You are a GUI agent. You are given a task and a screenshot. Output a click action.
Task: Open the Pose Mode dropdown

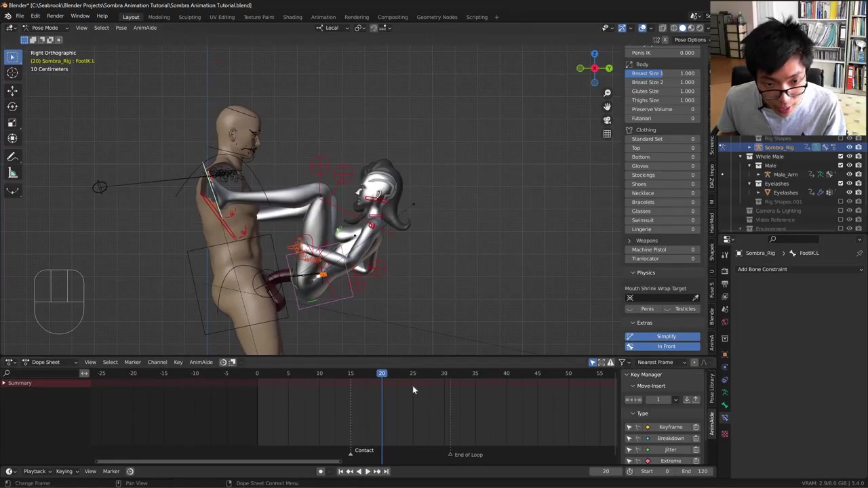pos(45,28)
